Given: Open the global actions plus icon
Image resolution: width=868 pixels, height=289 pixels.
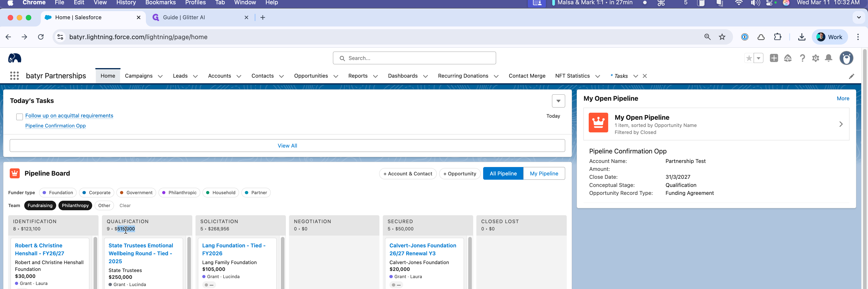Looking at the screenshot, I should (774, 58).
